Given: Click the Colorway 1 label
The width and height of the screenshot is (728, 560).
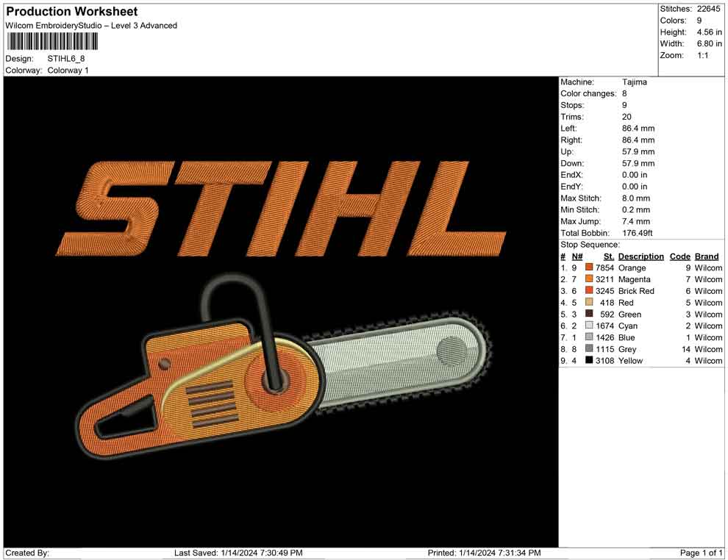Looking at the screenshot, I should (68, 71).
